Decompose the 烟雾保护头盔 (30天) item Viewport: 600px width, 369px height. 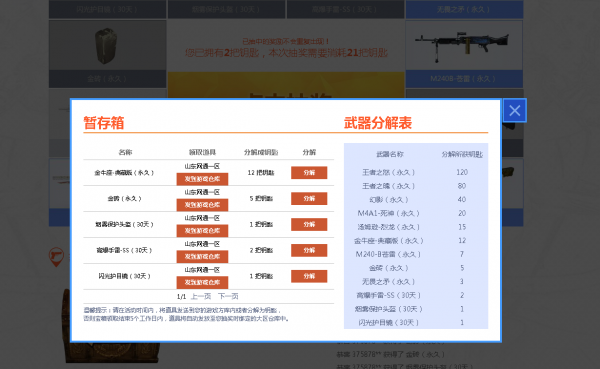pyautogui.click(x=309, y=224)
